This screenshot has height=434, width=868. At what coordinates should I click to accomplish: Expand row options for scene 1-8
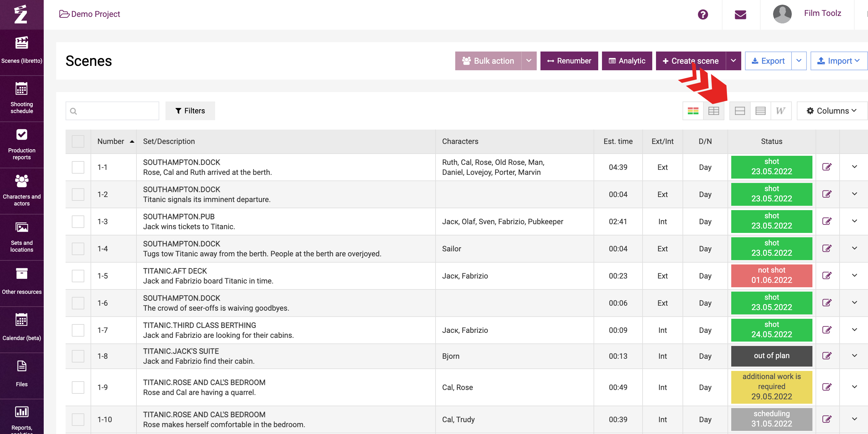coord(855,356)
